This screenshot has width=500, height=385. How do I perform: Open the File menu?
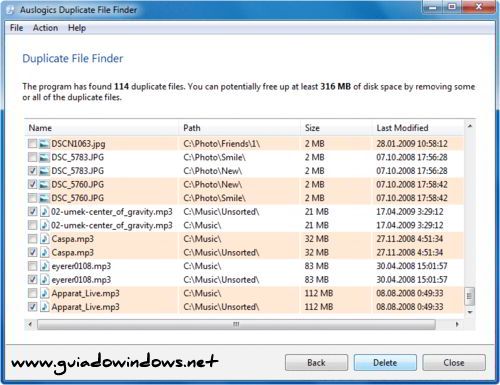tap(16, 28)
